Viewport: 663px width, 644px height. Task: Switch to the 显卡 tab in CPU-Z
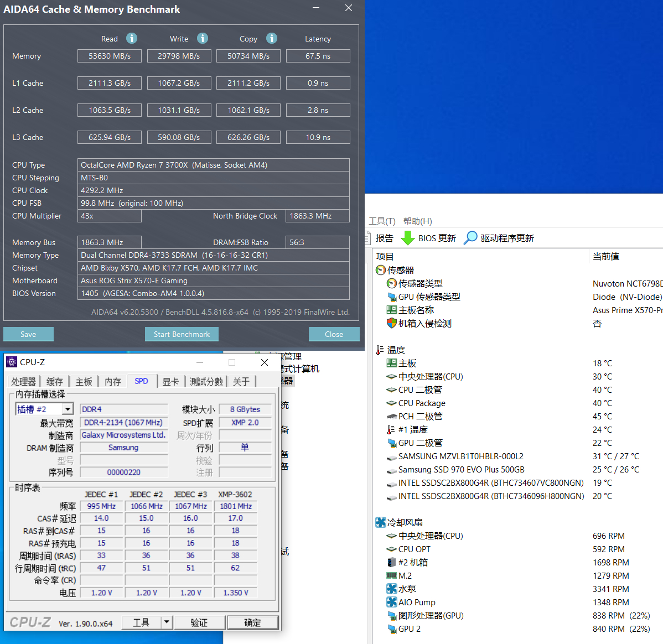(170, 381)
